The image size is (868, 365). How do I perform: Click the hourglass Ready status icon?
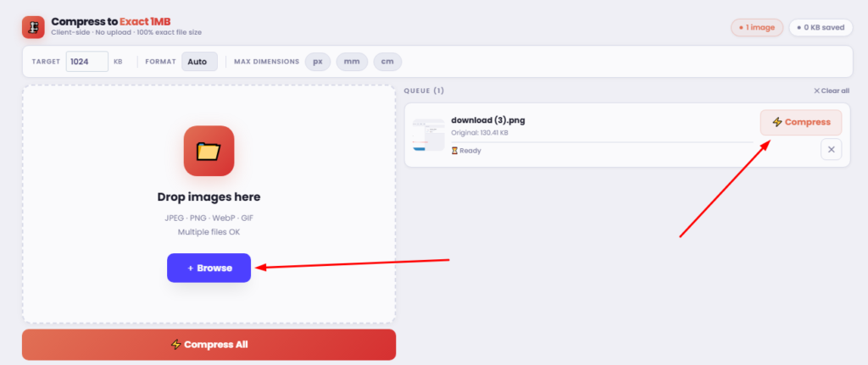(454, 151)
